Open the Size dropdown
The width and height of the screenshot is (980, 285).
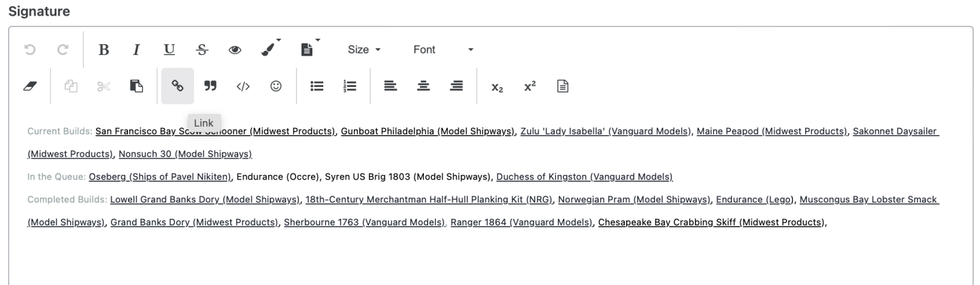click(364, 50)
